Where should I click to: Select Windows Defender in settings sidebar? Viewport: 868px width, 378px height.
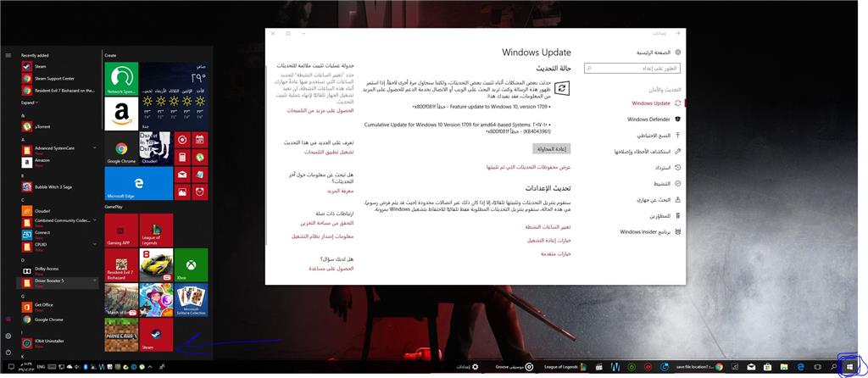(654, 119)
